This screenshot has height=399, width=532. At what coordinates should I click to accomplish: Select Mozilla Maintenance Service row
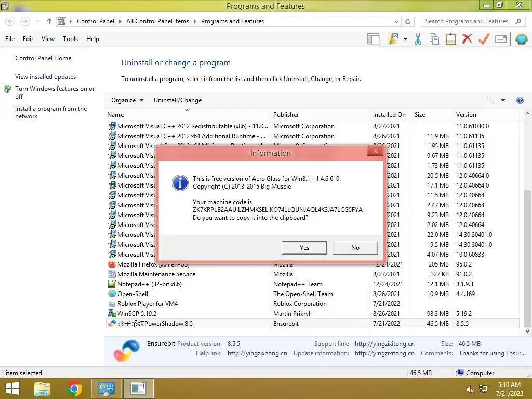click(x=312, y=274)
